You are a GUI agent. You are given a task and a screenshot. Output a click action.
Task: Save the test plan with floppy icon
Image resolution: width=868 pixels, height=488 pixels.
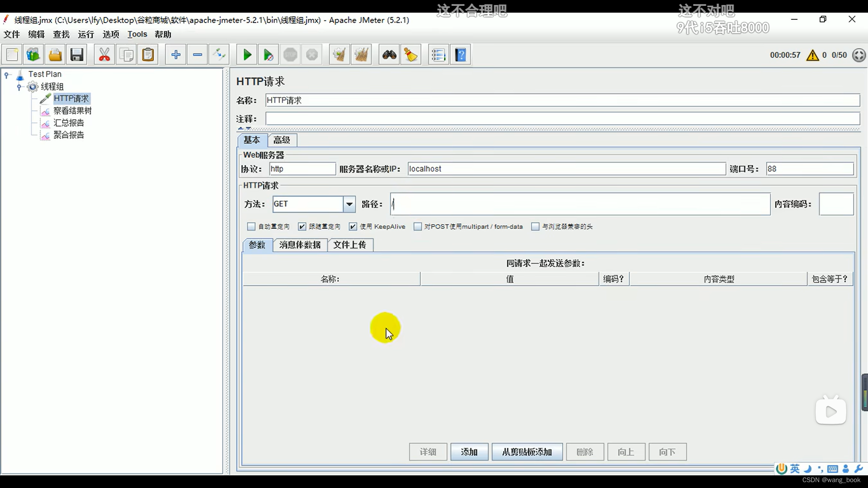click(x=77, y=55)
